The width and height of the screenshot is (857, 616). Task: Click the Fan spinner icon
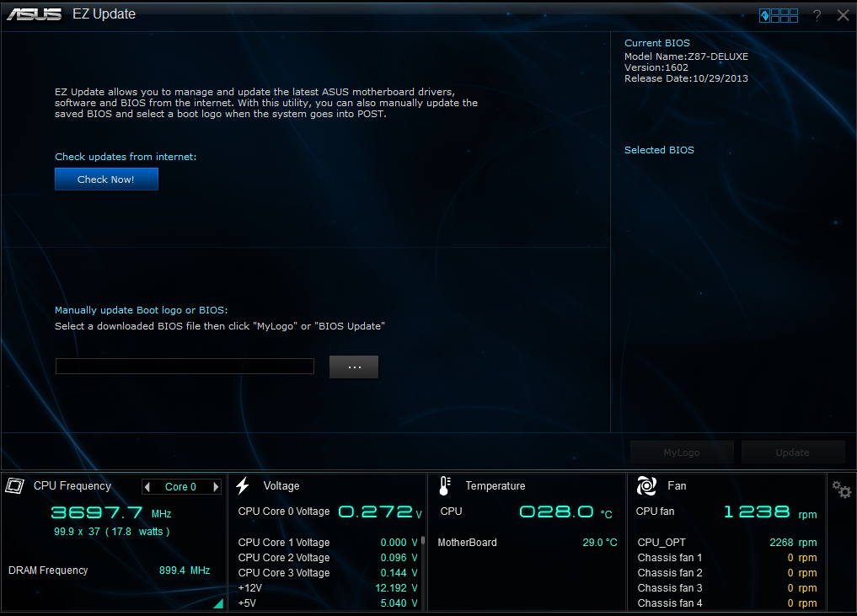646,485
